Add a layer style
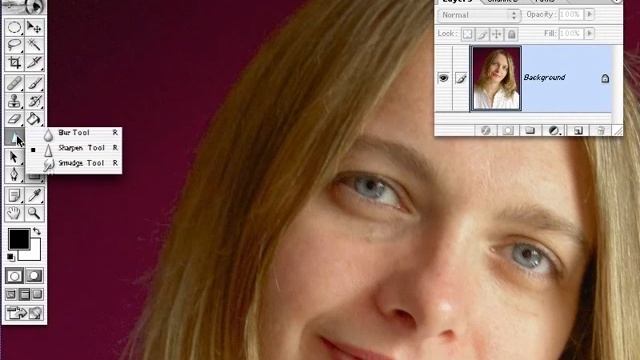This screenshot has width=640, height=360. pos(485,130)
